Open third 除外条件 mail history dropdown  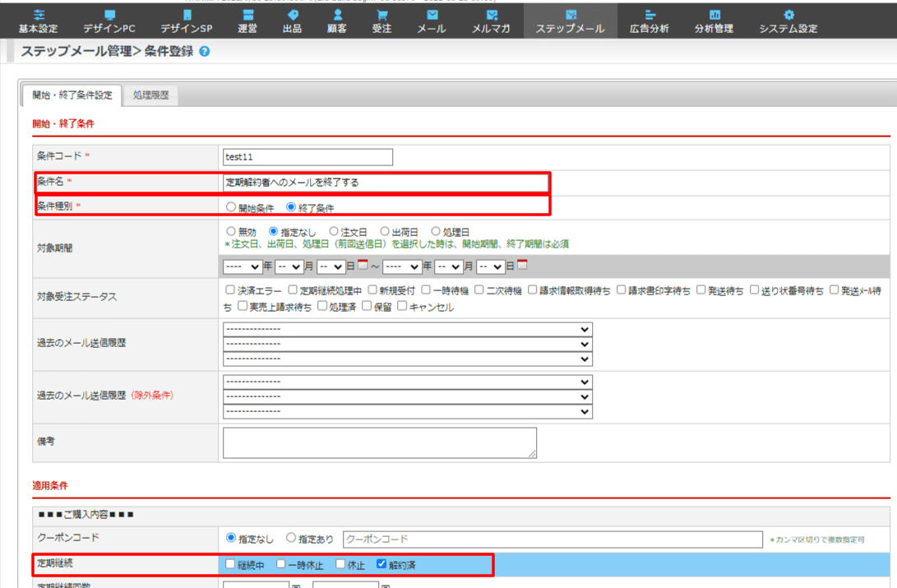coord(407,411)
